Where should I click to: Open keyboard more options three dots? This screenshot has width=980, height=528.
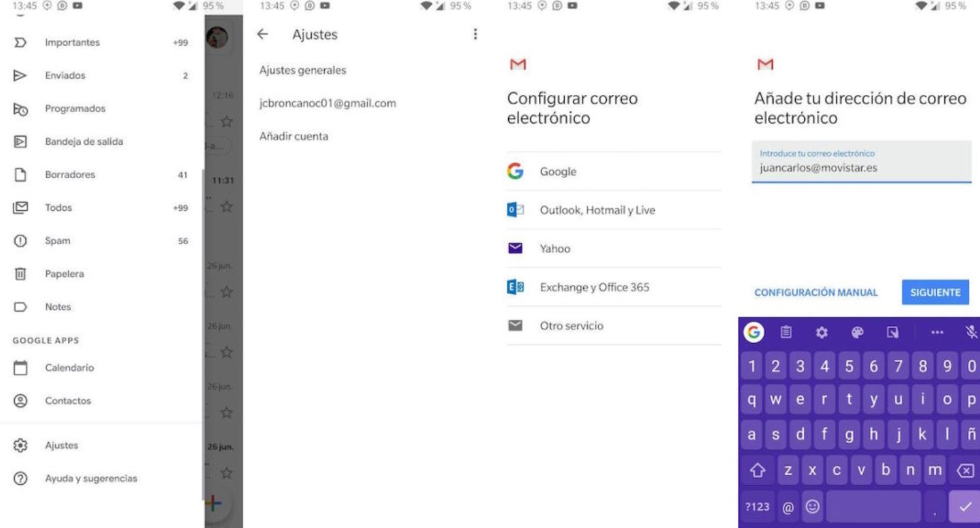[937, 333]
